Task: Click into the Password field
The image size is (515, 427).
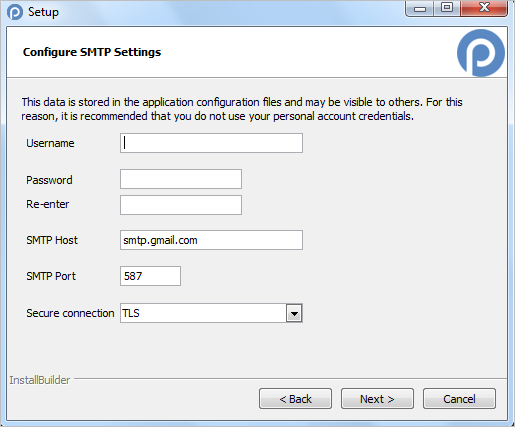Action: pos(181,179)
